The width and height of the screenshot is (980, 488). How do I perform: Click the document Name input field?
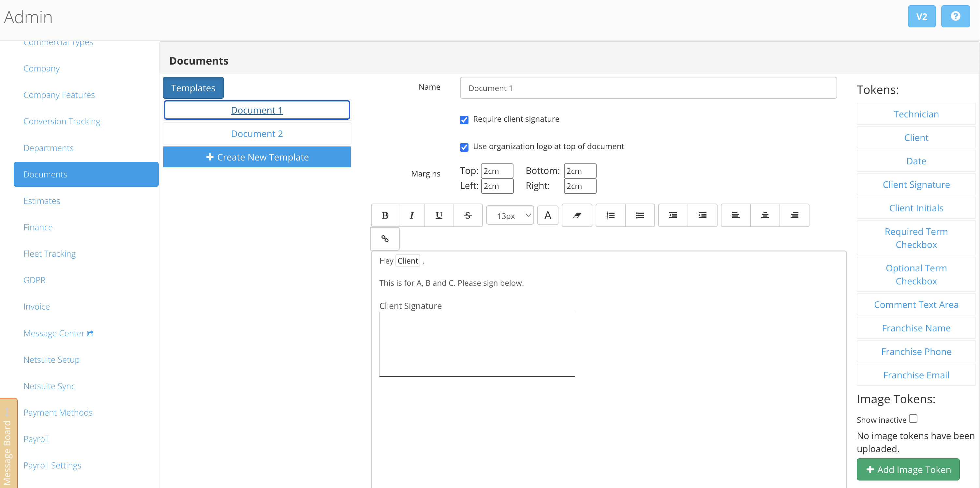click(648, 88)
